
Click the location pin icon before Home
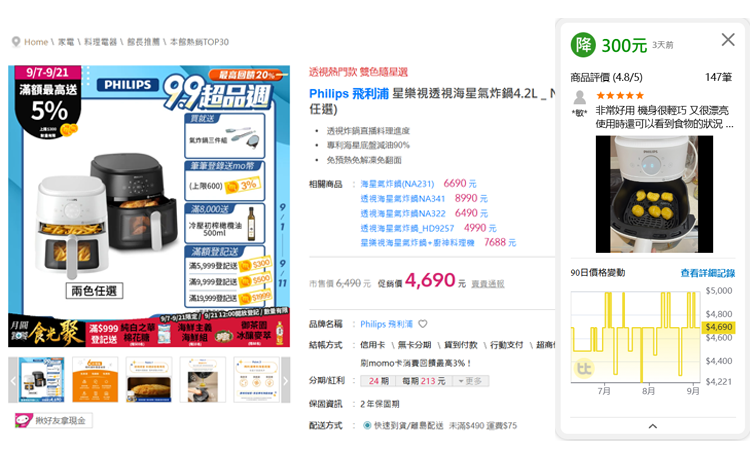point(16,42)
